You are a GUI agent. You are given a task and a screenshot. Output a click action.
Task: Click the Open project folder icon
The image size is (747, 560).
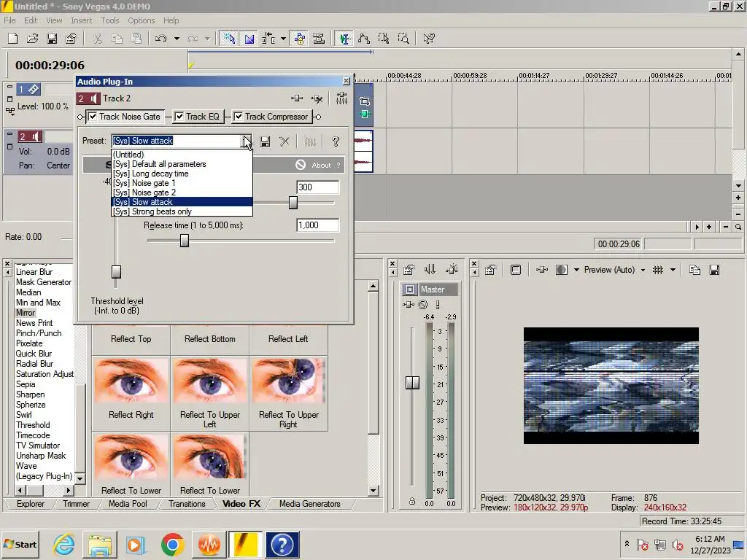tap(32, 39)
